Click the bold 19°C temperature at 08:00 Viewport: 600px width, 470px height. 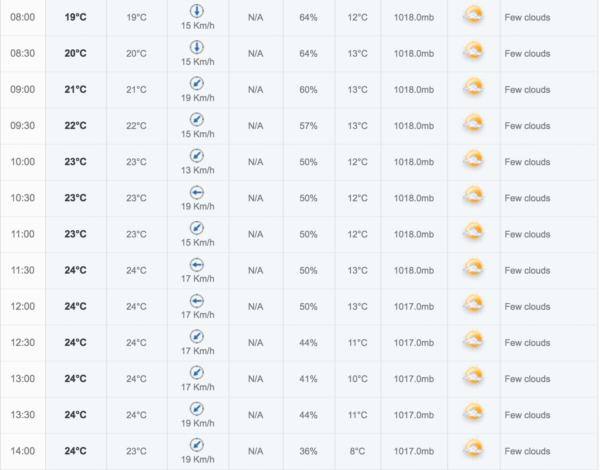[x=75, y=17]
